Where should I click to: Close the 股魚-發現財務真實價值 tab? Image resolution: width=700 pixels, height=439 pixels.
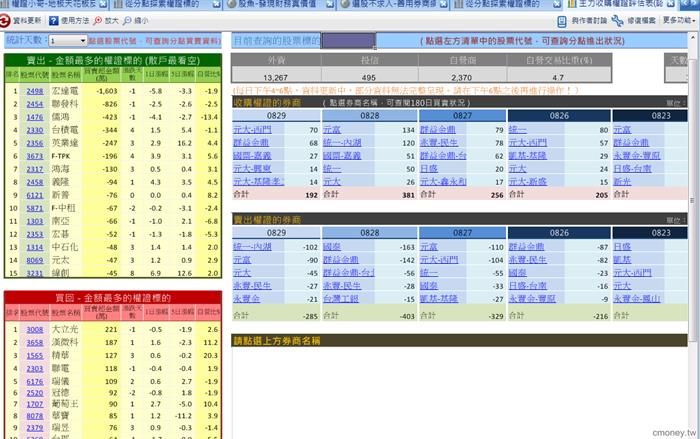330,4
